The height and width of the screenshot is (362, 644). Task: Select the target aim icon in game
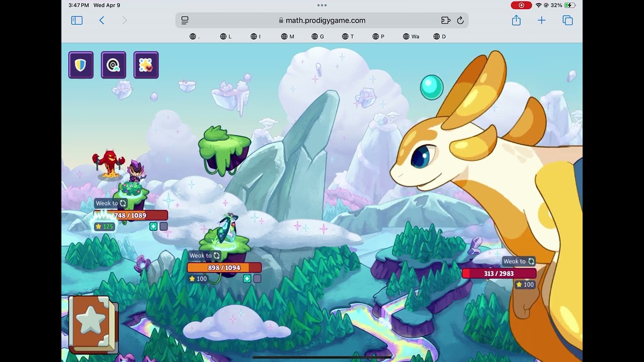[x=113, y=65]
